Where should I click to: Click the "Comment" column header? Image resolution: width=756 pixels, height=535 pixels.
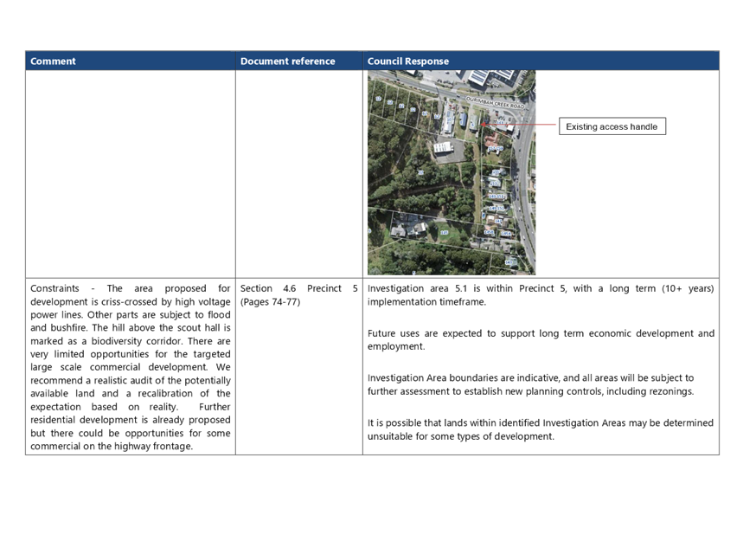tap(53, 61)
